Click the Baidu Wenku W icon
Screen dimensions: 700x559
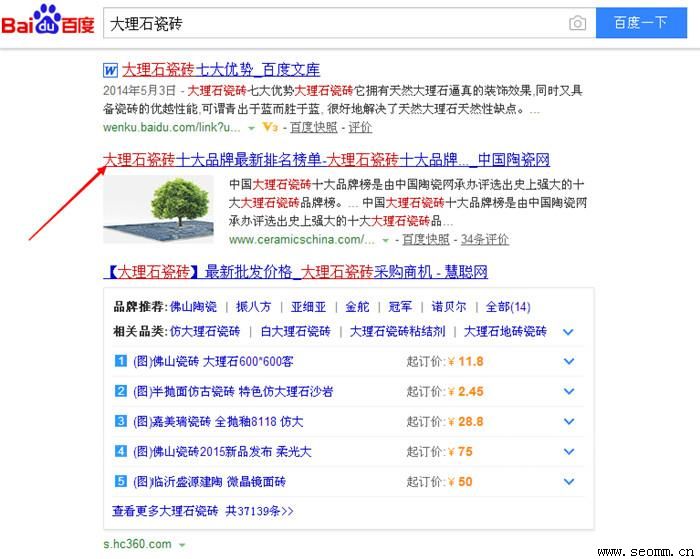point(110,70)
